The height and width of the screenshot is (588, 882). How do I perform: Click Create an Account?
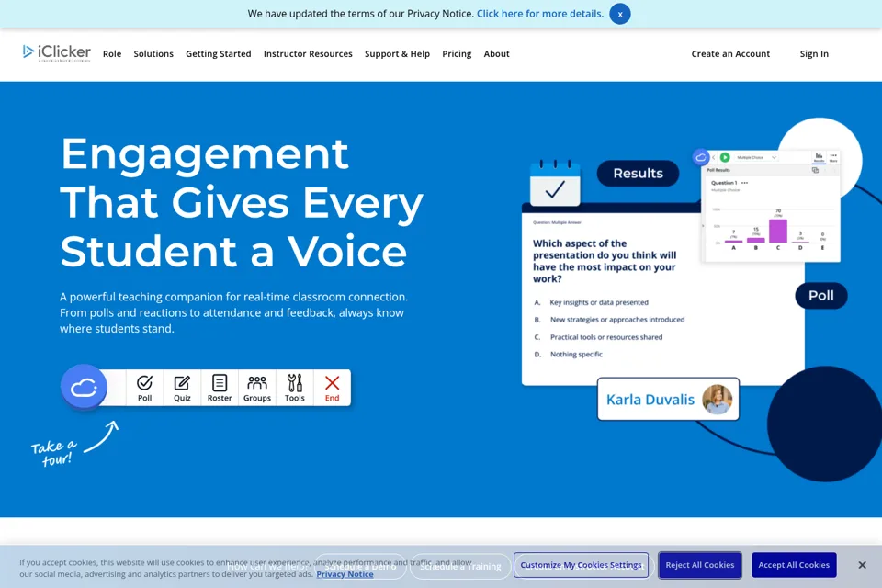click(x=730, y=54)
